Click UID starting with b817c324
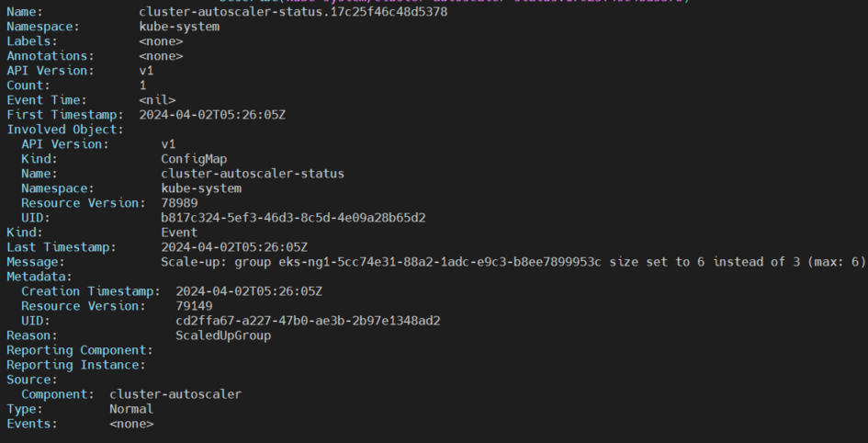The height and width of the screenshot is (443, 868). click(x=293, y=218)
